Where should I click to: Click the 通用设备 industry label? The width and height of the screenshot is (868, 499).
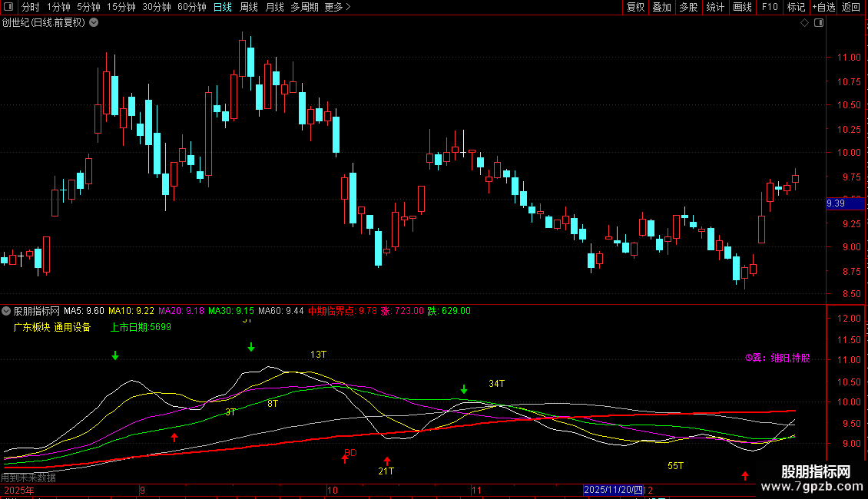click(x=72, y=327)
